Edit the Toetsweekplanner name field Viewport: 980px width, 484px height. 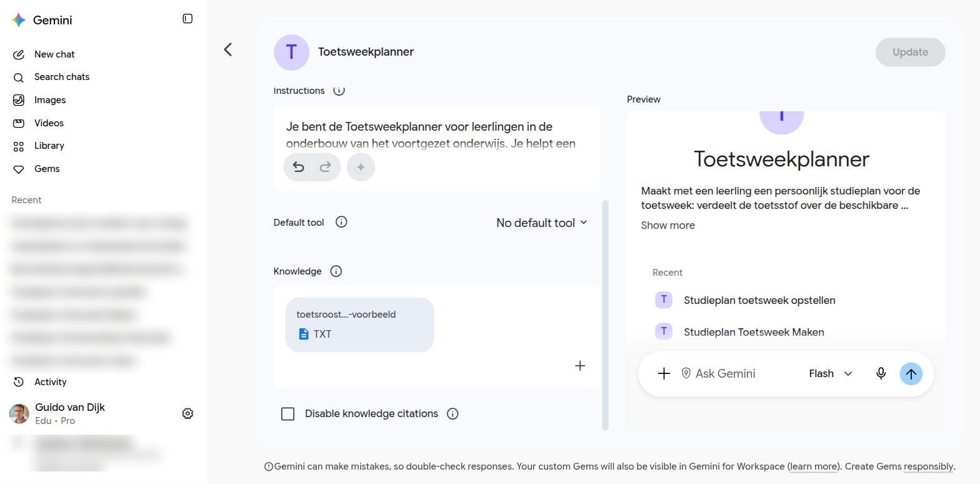pos(366,52)
